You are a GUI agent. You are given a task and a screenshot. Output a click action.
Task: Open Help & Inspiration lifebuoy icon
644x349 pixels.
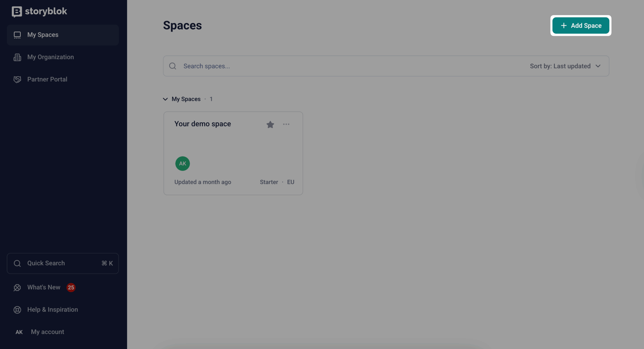tap(17, 310)
